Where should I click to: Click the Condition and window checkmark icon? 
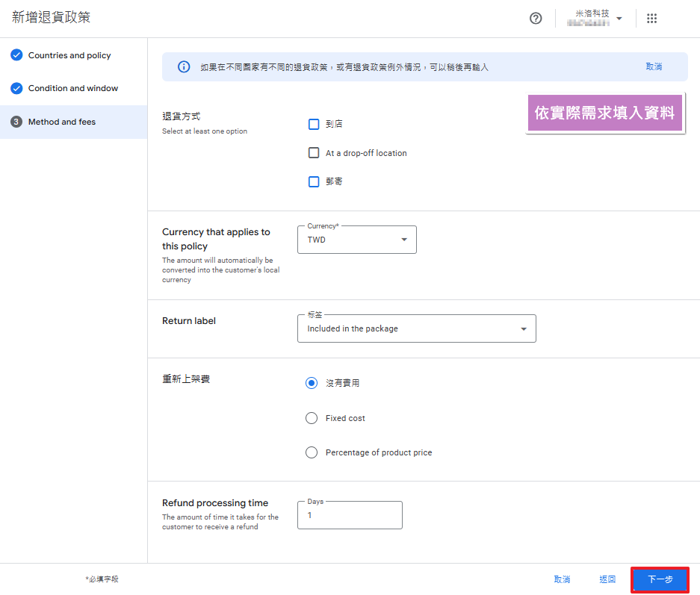click(x=16, y=88)
